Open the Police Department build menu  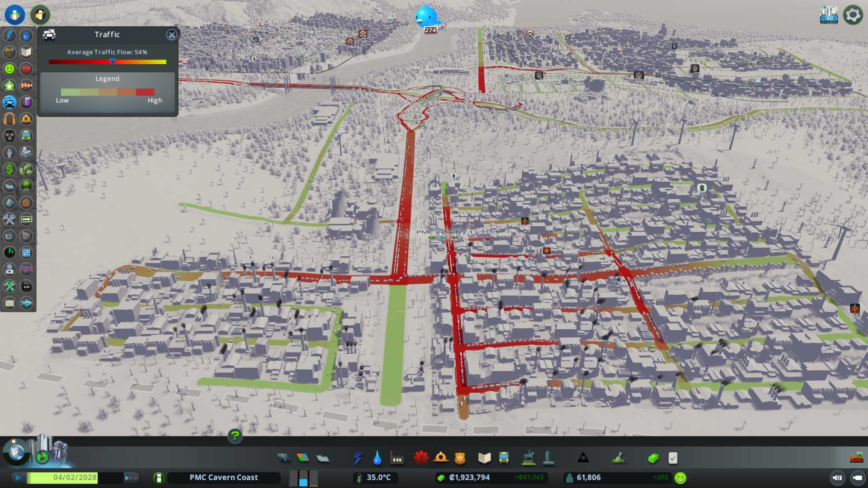[x=460, y=458]
